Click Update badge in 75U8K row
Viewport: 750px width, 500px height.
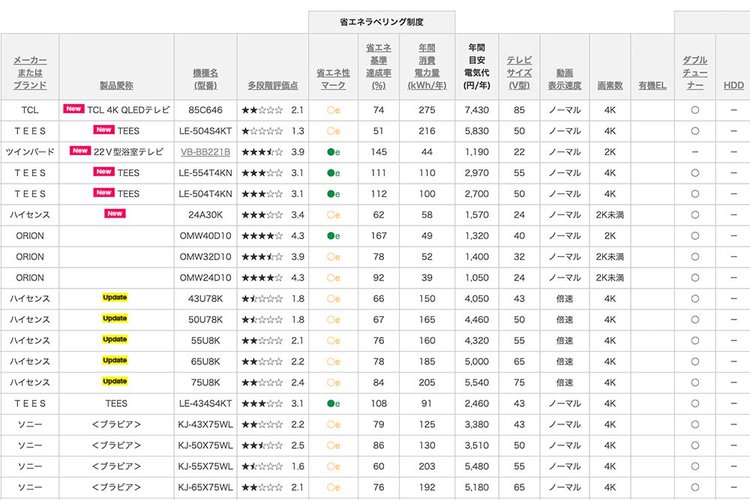[115, 381]
